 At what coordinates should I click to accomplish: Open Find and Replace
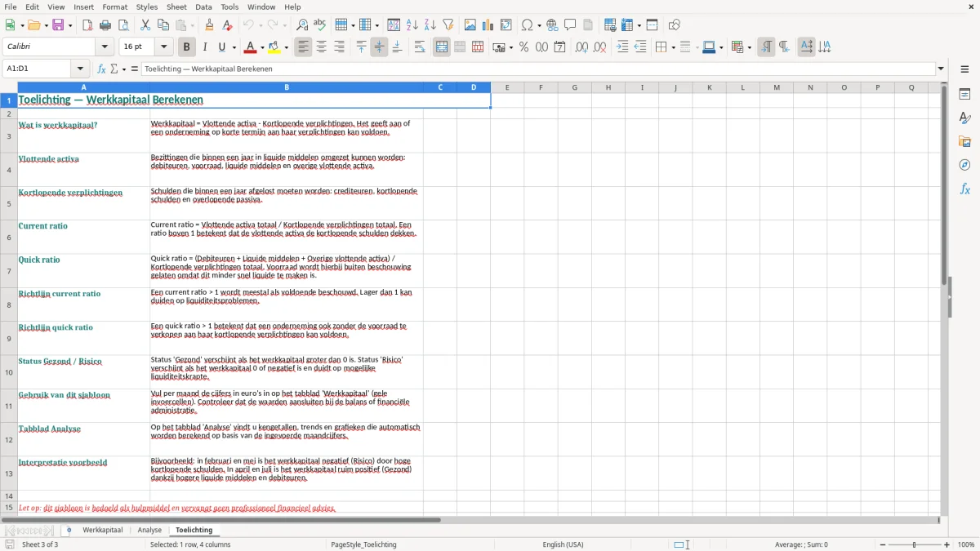tap(302, 25)
